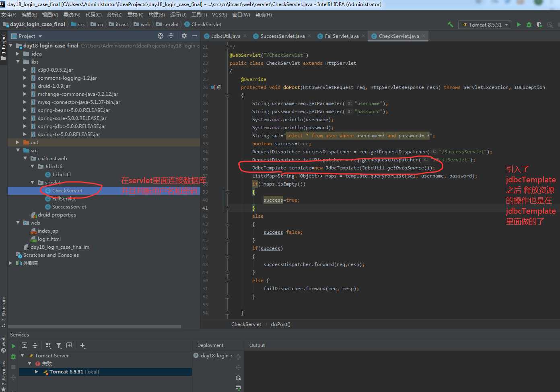Select SuccessServlet in the project tree

point(69,207)
